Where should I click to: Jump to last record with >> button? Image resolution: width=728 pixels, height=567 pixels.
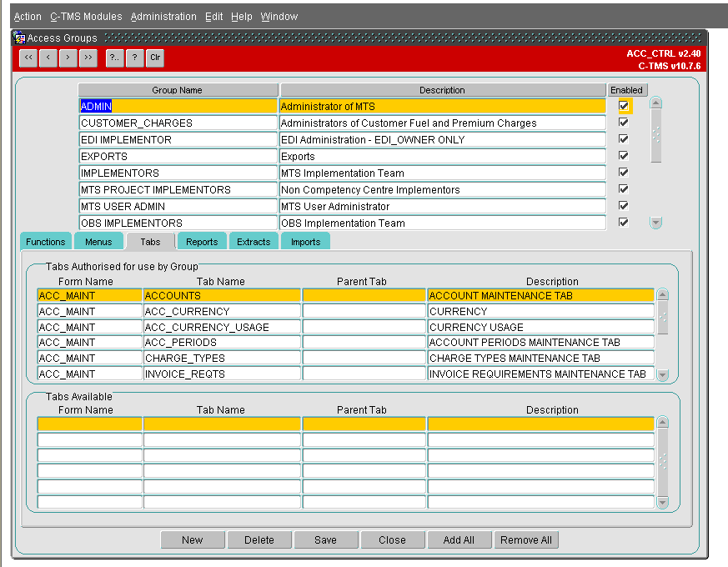(x=88, y=58)
